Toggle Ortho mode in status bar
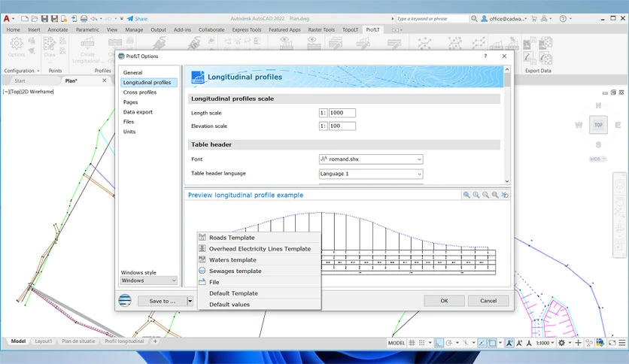 tap(439, 343)
